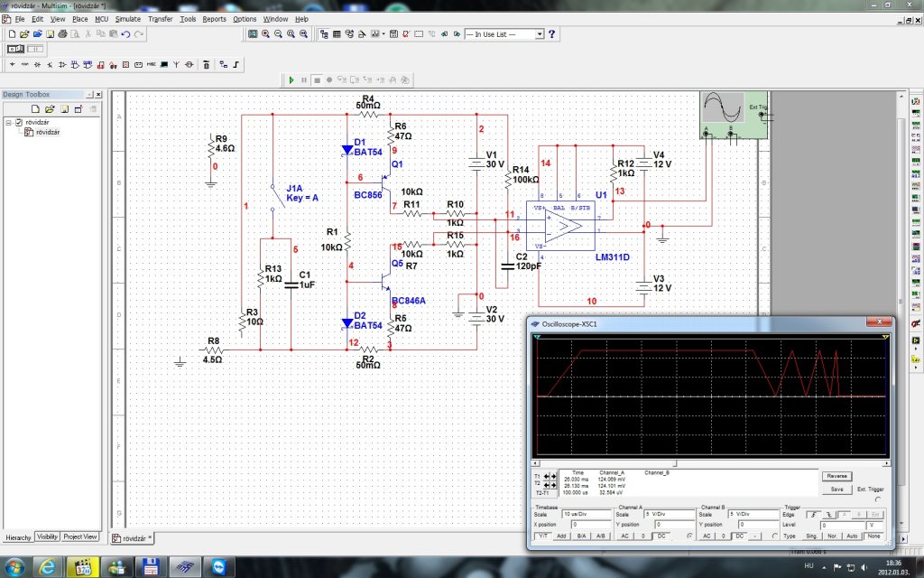Click the oscilloscope horizontal scrollbar
Screen dimensions: 924x578
click(709, 463)
